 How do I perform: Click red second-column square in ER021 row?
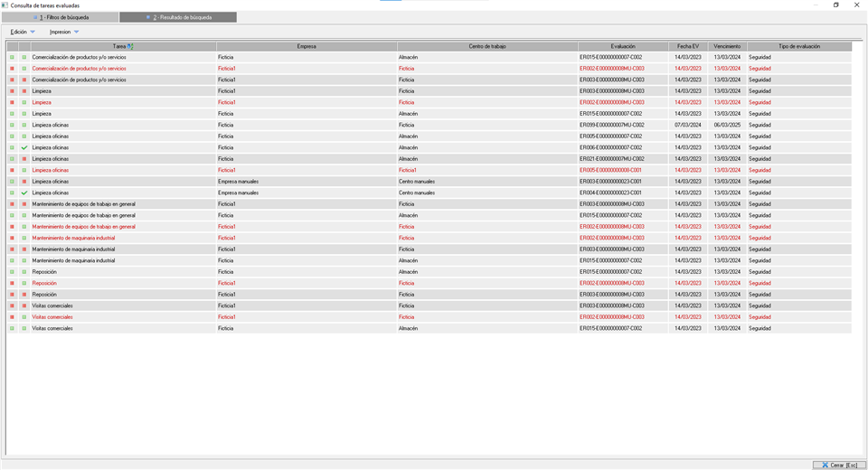point(24,159)
